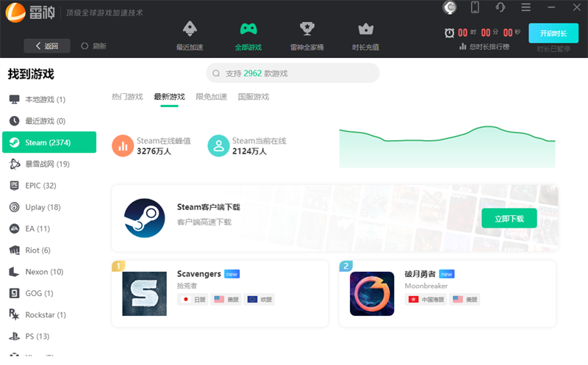Open 时长充值 crown section
588x365 pixels.
coord(365,35)
